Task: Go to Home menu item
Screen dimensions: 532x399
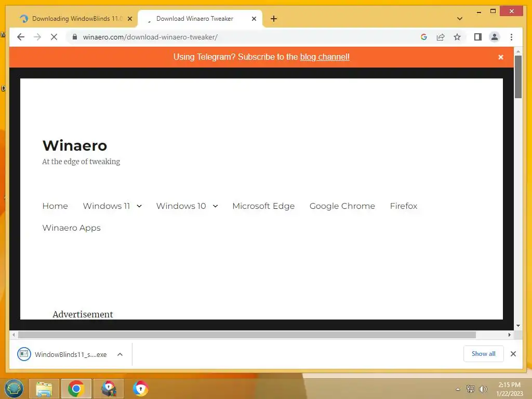Action: tap(55, 206)
